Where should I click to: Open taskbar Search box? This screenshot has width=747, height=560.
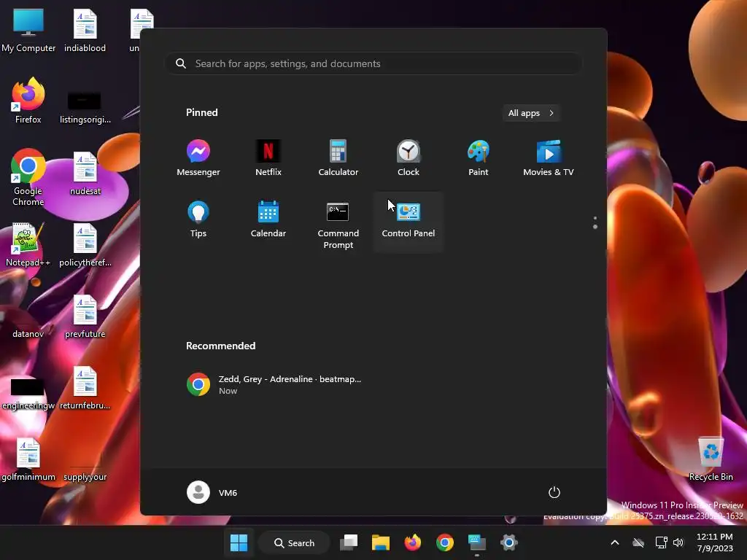294,542
